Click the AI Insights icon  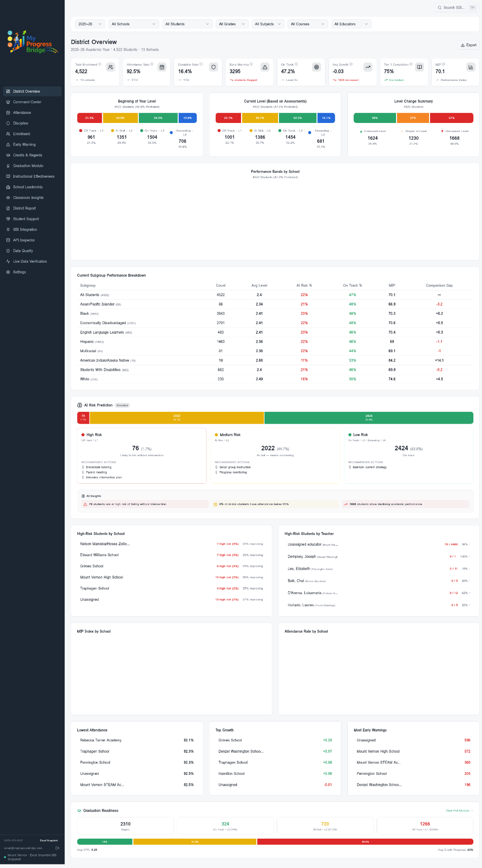[83, 496]
